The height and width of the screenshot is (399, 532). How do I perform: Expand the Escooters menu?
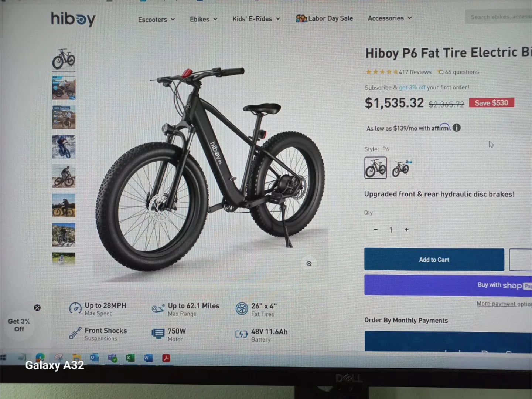coord(156,20)
